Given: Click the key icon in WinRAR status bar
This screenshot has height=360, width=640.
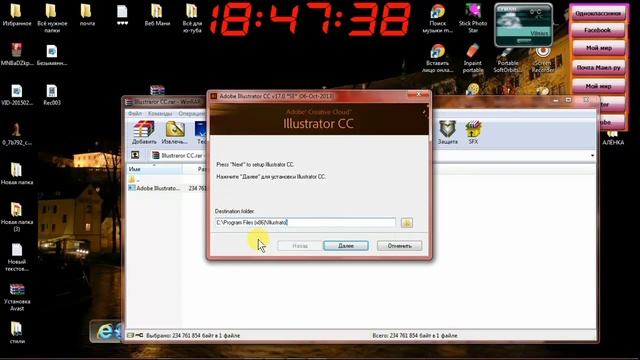Looking at the screenshot, I should point(139,335).
